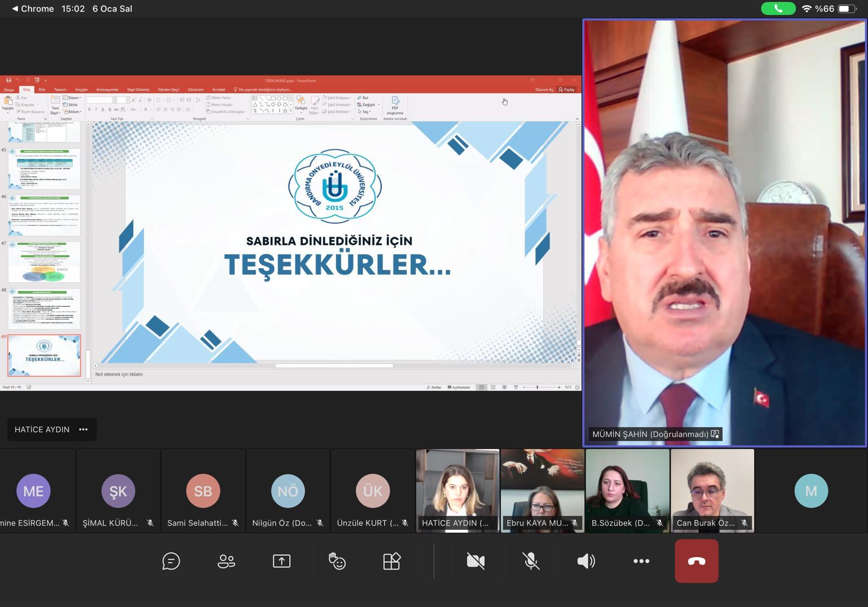The image size is (868, 607).
Task: Open options next to HATİCE AYDIN label
Action: click(x=83, y=429)
